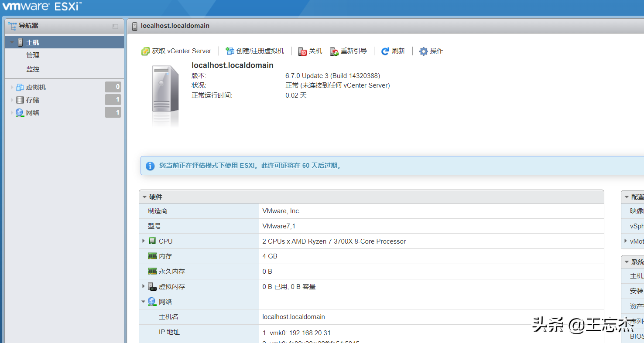Click the info icon in evaluation banner
644x343 pixels.
coord(150,166)
